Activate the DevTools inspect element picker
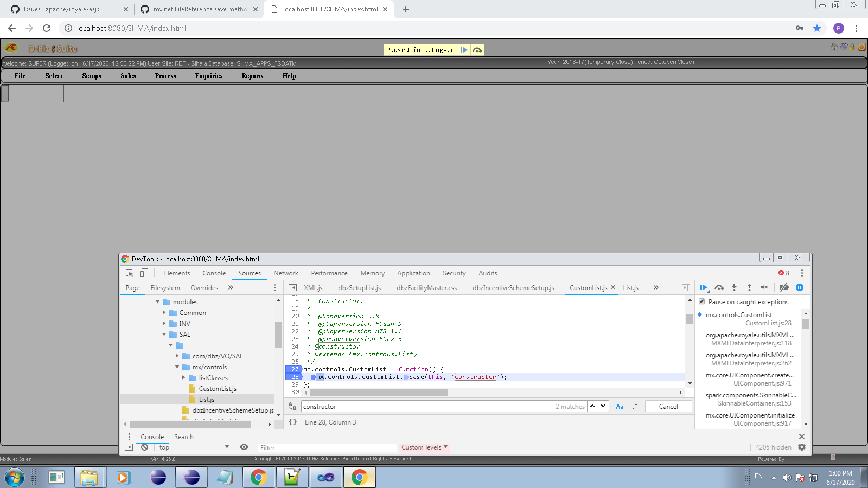 (x=130, y=273)
